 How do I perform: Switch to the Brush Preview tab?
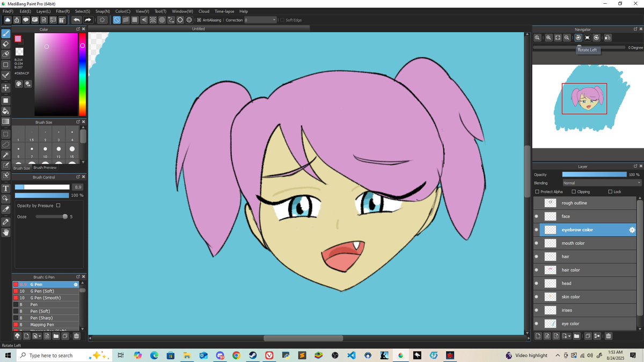tap(45, 167)
